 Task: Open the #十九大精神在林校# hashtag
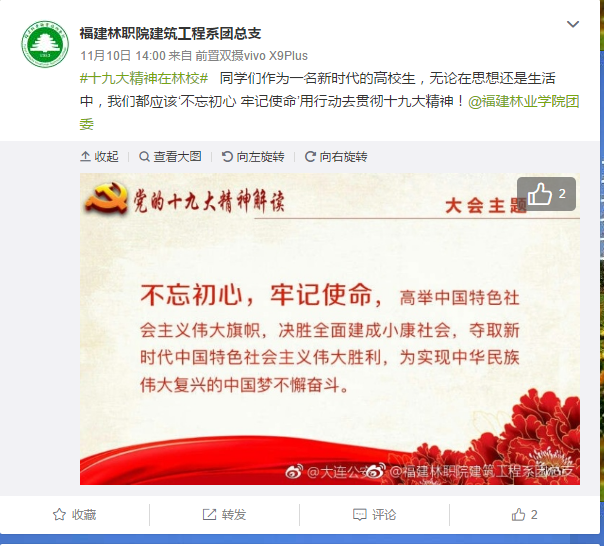pos(144,79)
